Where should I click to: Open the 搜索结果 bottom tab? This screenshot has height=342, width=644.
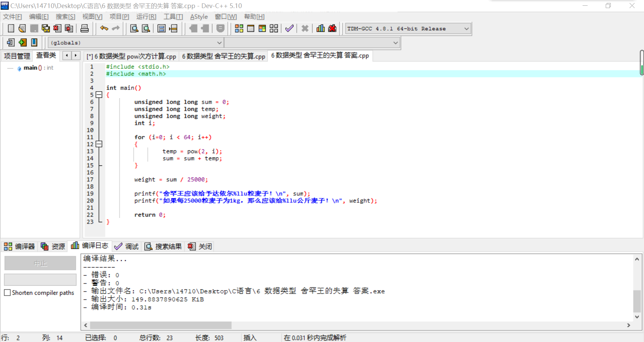pyautogui.click(x=163, y=247)
